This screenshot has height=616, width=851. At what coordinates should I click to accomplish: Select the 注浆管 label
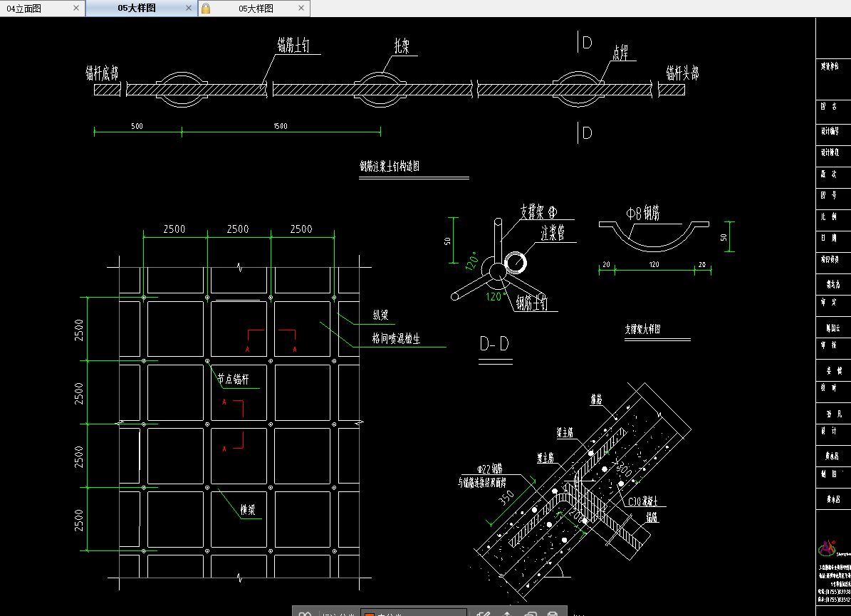pos(553,233)
